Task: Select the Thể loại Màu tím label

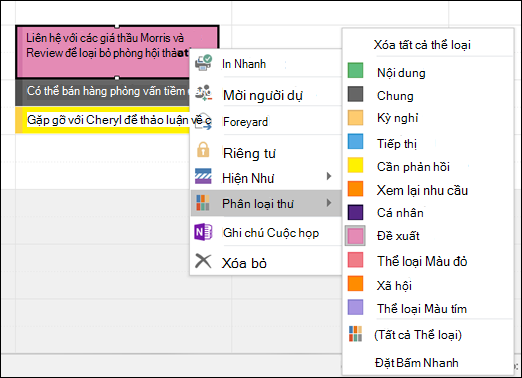Action: (x=422, y=309)
